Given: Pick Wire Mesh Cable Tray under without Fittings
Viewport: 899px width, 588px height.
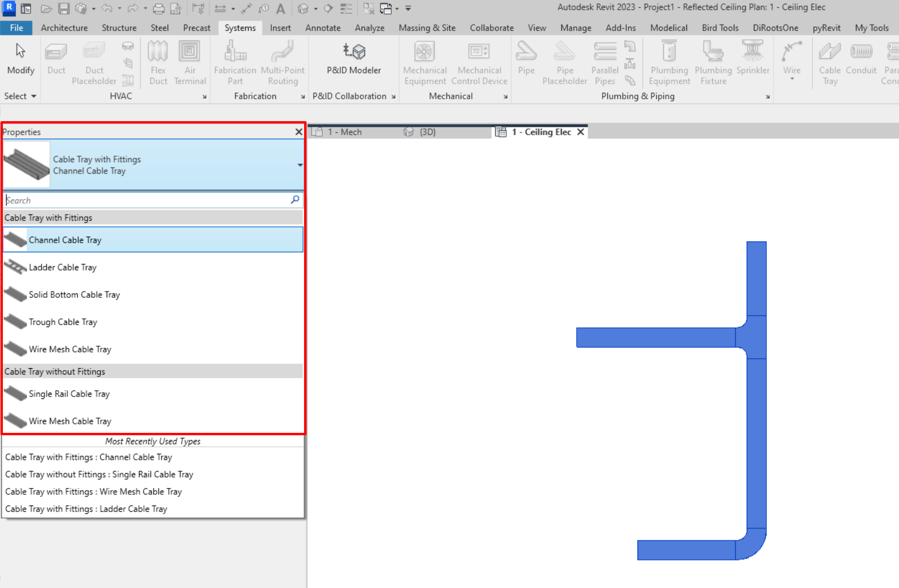Looking at the screenshot, I should 153,421.
